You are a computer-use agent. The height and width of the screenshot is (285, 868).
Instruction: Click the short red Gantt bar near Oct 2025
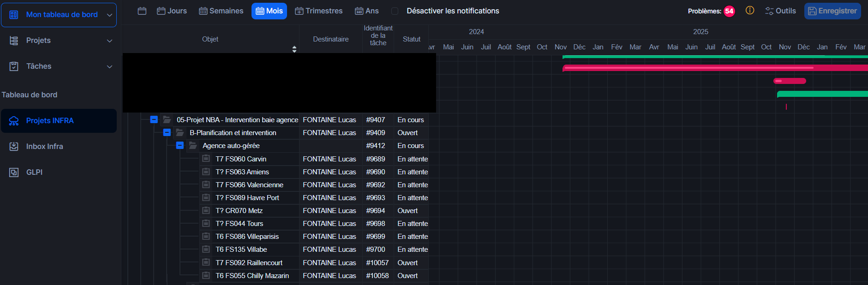pyautogui.click(x=790, y=81)
